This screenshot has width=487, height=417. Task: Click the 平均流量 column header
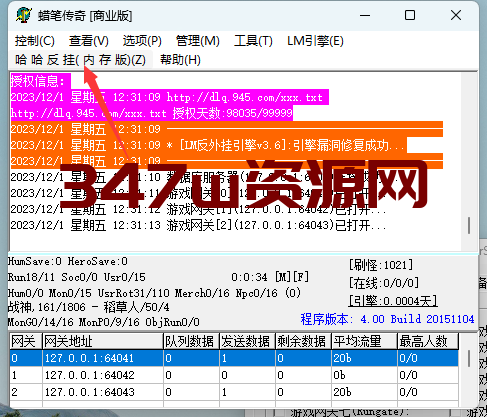point(364,341)
